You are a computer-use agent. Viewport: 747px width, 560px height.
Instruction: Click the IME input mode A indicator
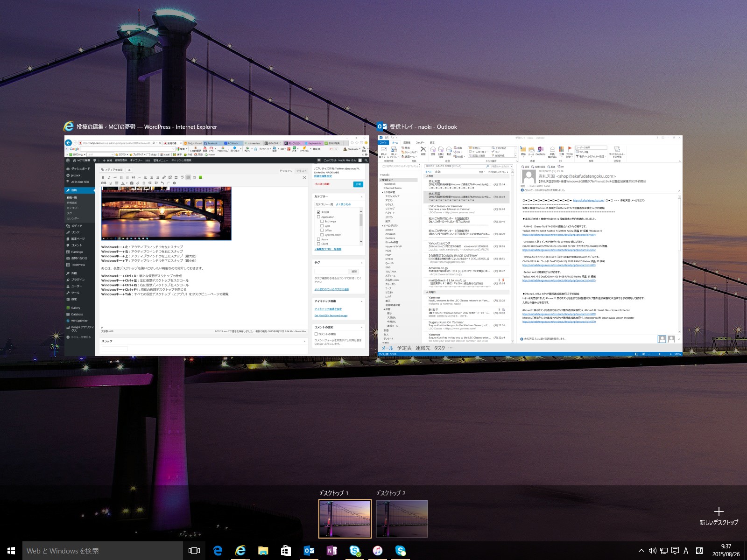pos(686,551)
